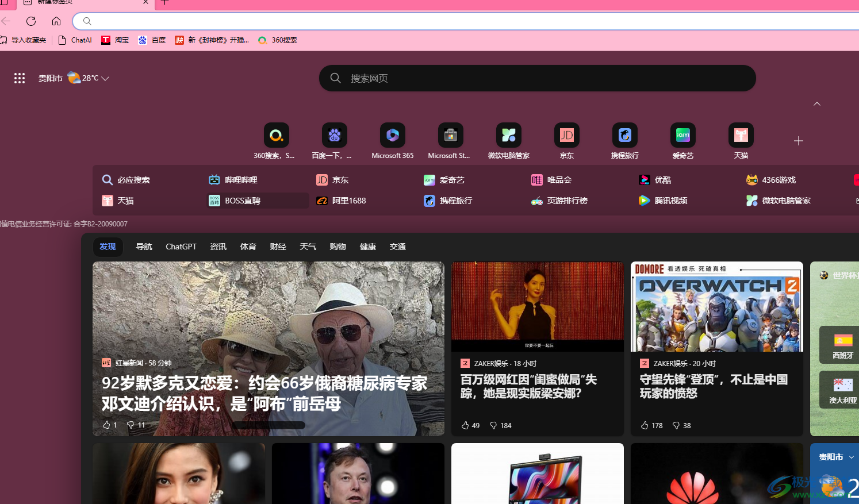Open the 360搜索 bookmark
859x504 pixels.
click(278, 40)
